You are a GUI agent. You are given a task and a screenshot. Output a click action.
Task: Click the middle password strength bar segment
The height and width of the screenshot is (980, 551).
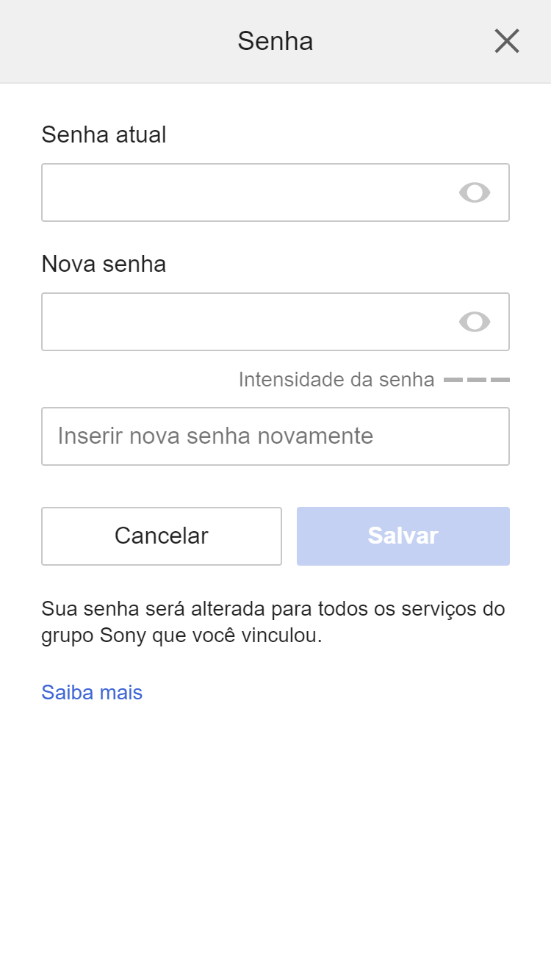coord(477,380)
